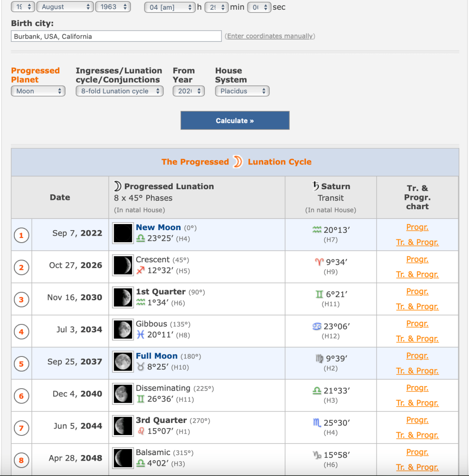
Task: Click the 1st Quarter moon image
Action: (123, 297)
